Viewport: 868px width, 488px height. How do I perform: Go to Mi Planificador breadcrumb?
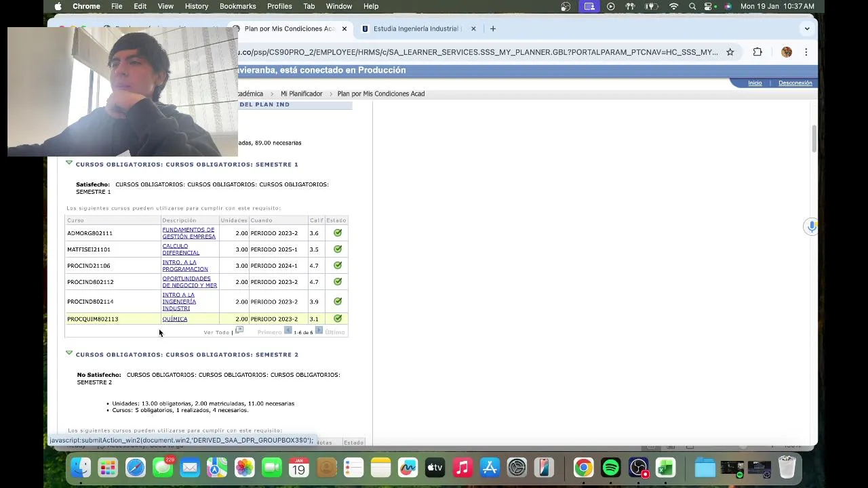[302, 94]
